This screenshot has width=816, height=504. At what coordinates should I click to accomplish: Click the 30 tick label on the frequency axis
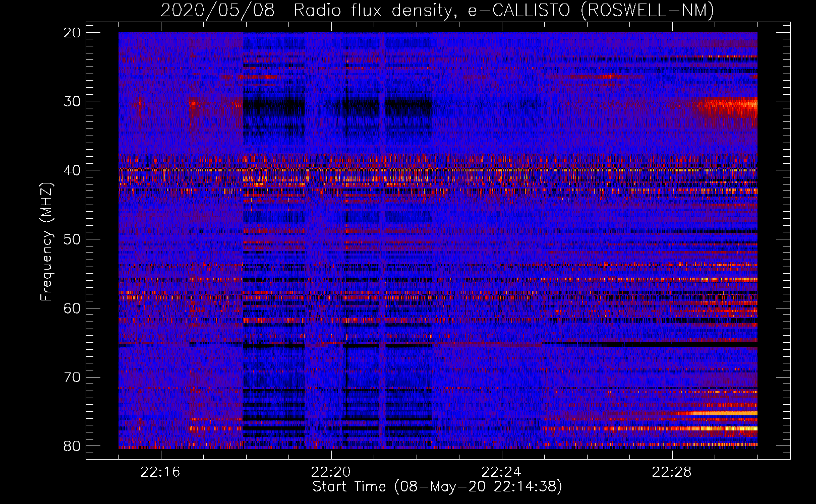pyautogui.click(x=72, y=102)
